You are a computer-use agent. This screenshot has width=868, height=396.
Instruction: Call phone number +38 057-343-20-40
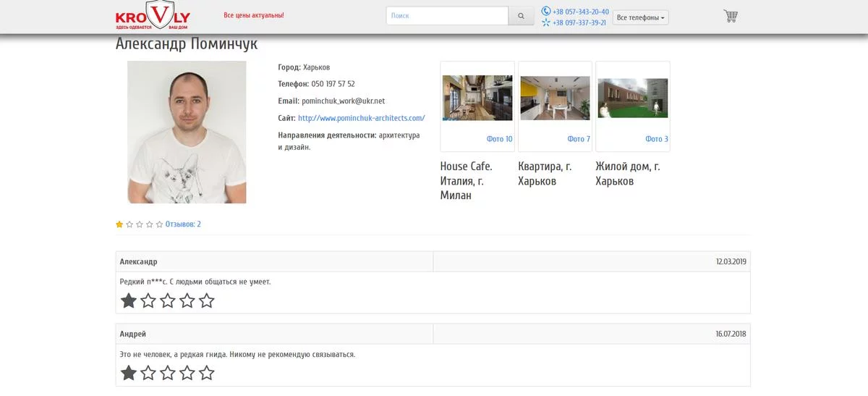(580, 12)
